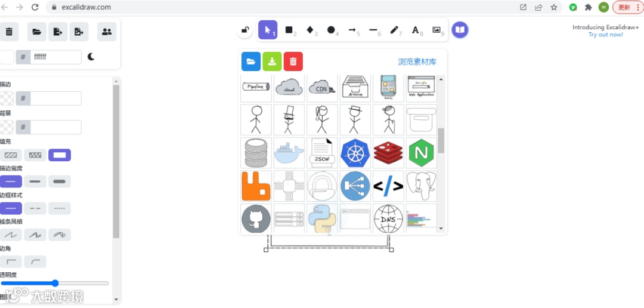Open the stroke color swatch
The width and height of the screenshot is (644, 308).
7,98
